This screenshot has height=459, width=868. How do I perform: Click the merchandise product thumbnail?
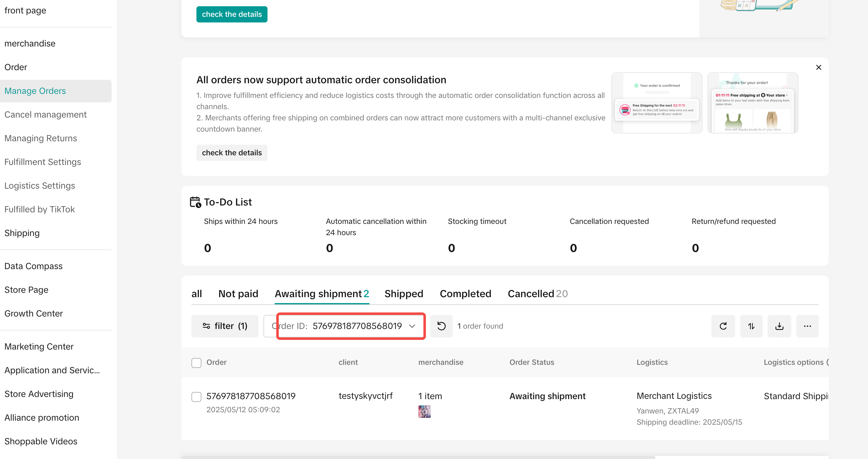[x=424, y=412]
